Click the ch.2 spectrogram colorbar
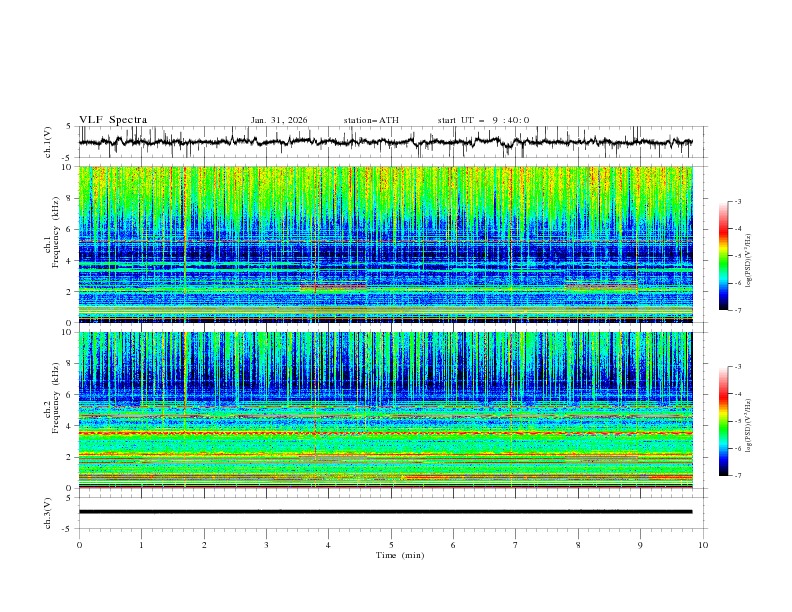This screenshot has height=612, width=792. [x=723, y=421]
